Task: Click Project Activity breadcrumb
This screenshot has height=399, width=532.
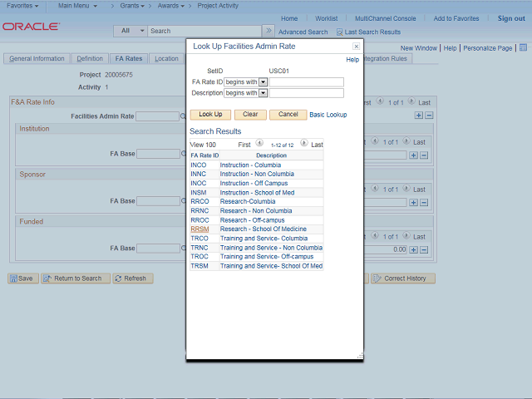Action: 218,6
